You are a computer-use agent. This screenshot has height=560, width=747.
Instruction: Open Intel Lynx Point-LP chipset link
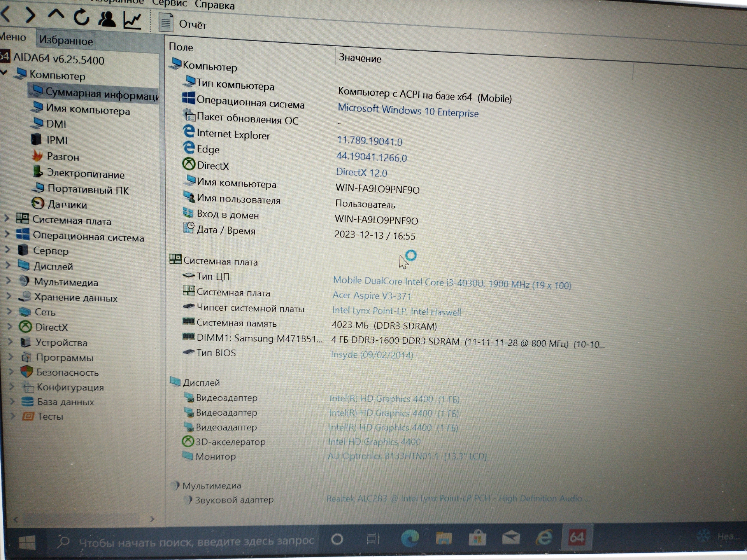point(396,311)
